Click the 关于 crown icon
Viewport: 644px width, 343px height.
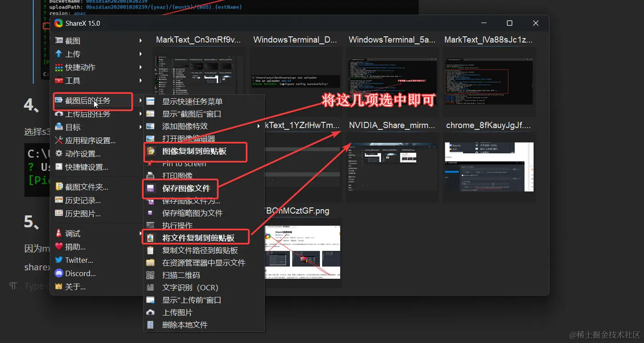click(x=59, y=287)
